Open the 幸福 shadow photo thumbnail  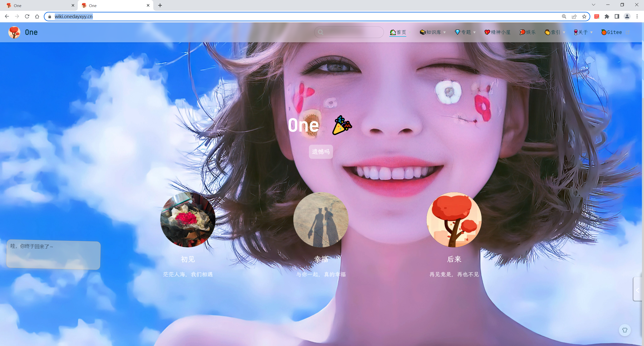pyautogui.click(x=321, y=219)
